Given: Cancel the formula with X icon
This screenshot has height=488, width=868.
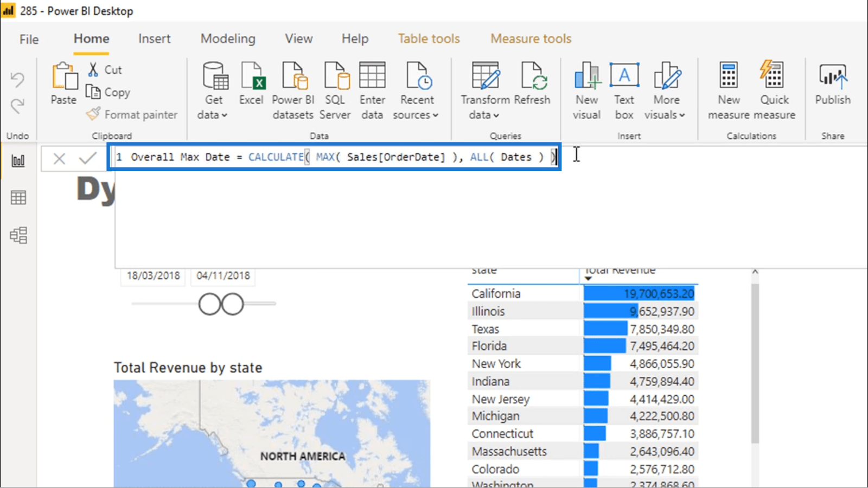Looking at the screenshot, I should [x=59, y=158].
